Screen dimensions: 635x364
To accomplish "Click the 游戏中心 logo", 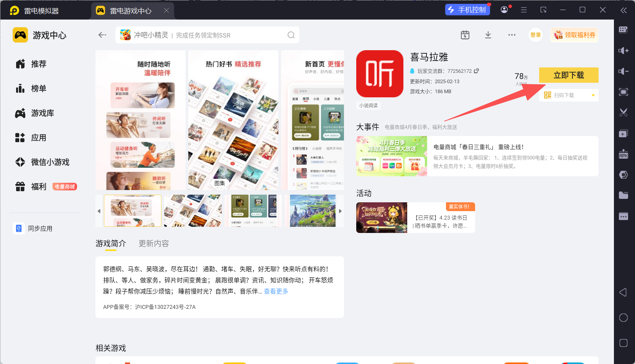I will pyautogui.click(x=39, y=35).
